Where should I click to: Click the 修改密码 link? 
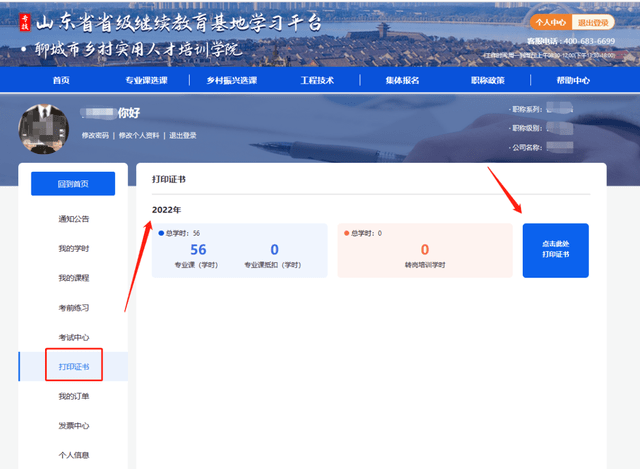(x=95, y=136)
